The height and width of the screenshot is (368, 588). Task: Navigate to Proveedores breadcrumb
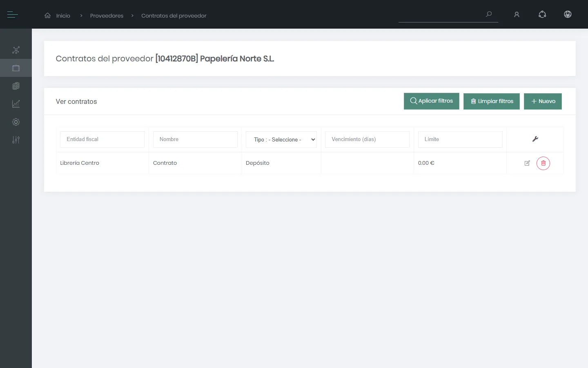(107, 16)
